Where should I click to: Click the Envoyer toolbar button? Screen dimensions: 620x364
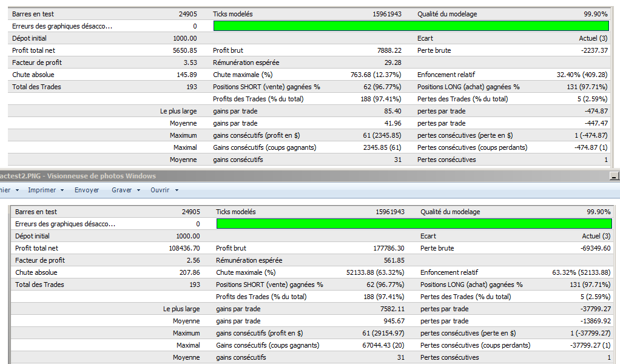pyautogui.click(x=87, y=190)
